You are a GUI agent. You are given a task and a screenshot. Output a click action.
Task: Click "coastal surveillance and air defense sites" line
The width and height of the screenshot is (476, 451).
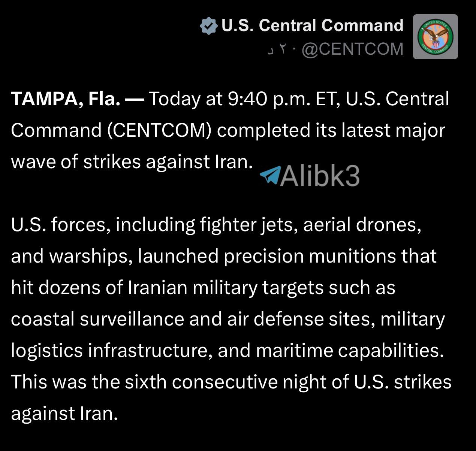tap(228, 320)
